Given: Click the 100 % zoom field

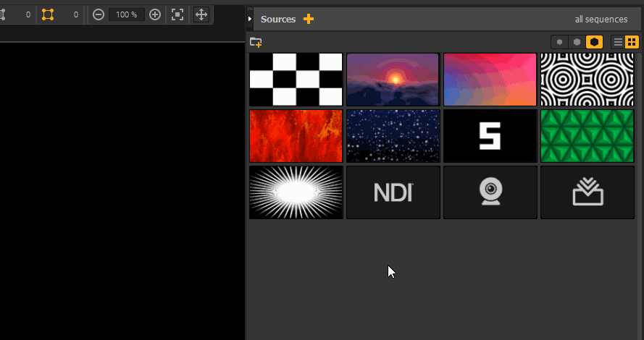Looking at the screenshot, I should [127, 14].
